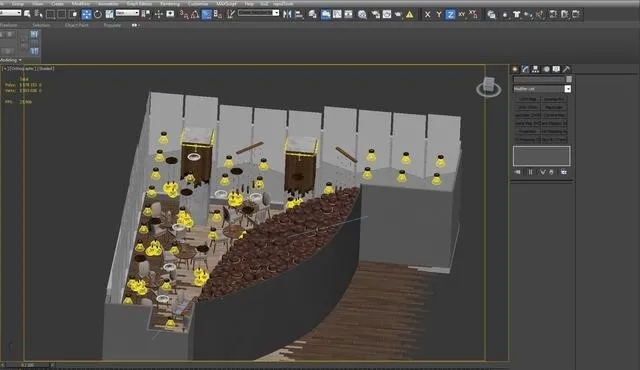
Task: Toggle the 3D Snaps button
Action: pyautogui.click(x=184, y=14)
